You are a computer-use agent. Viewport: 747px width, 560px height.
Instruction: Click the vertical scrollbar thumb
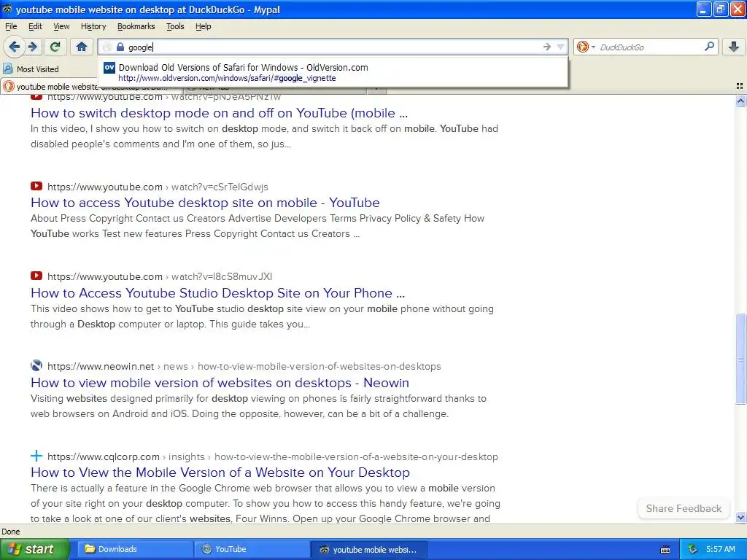pyautogui.click(x=740, y=359)
